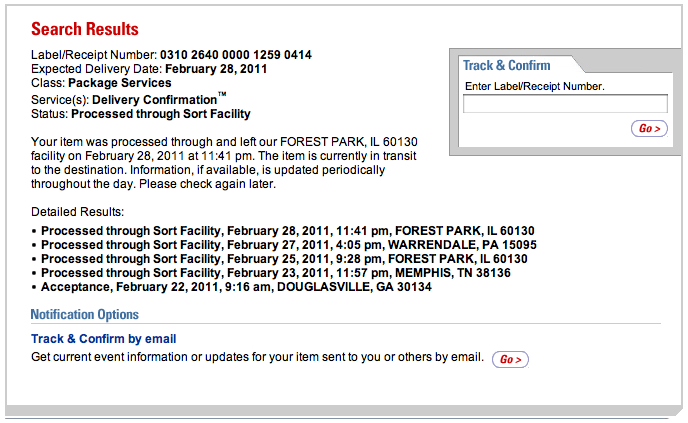Screen dimensions: 688x423
Task: Open the Track & Confirm by email link
Action: point(103,339)
